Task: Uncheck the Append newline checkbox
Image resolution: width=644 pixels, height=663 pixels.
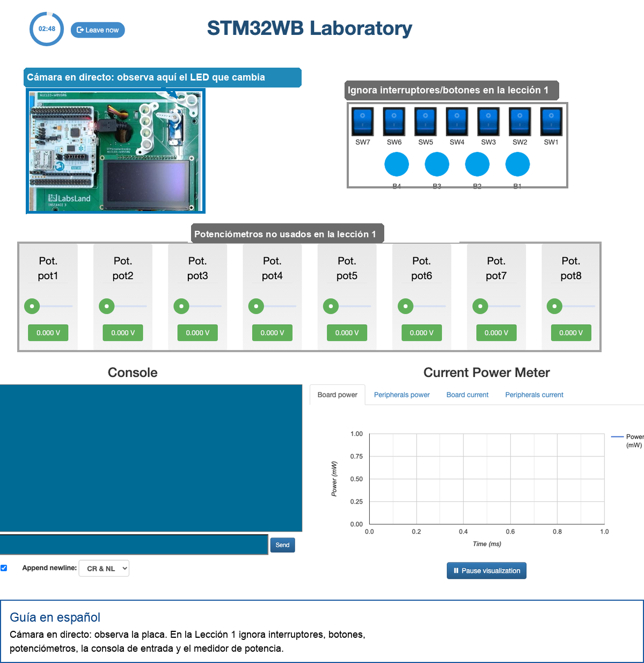Action: click(x=4, y=568)
